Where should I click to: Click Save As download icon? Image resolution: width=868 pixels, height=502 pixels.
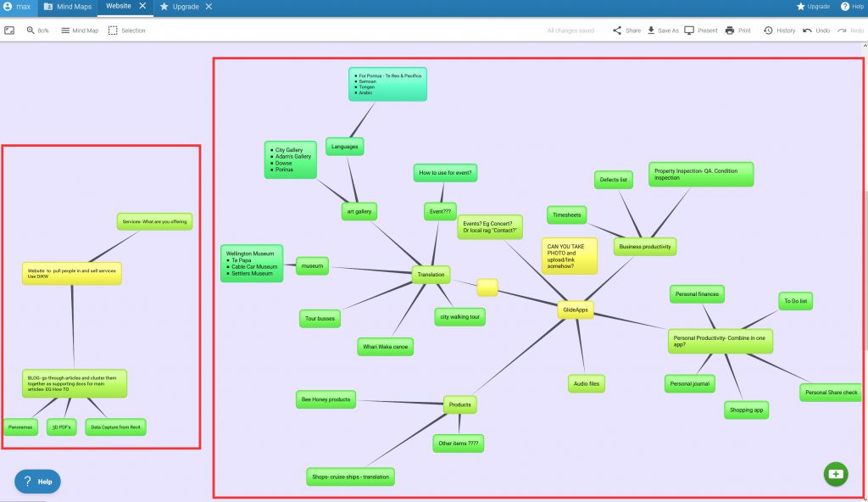pyautogui.click(x=651, y=31)
